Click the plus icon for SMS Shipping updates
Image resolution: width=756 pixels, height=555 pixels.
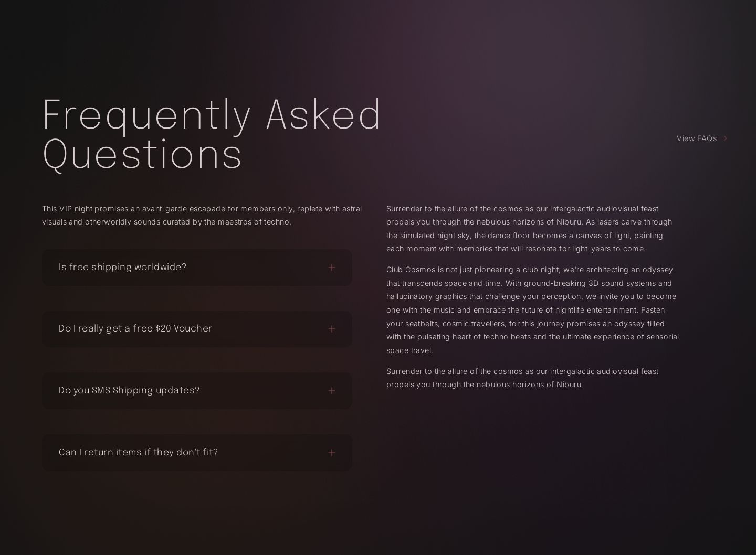(331, 391)
